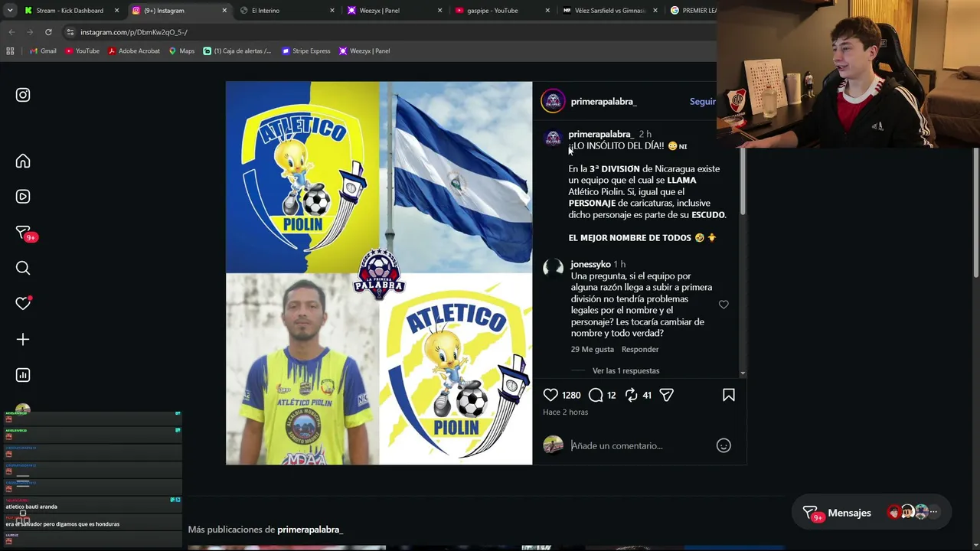The width and height of the screenshot is (980, 551).
Task: Open post comments via speech bubble icon
Action: pos(596,395)
